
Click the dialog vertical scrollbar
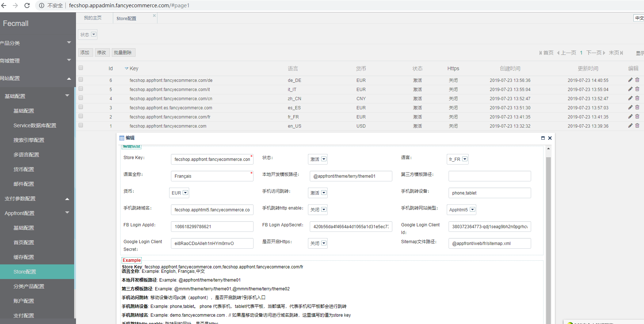(x=548, y=238)
